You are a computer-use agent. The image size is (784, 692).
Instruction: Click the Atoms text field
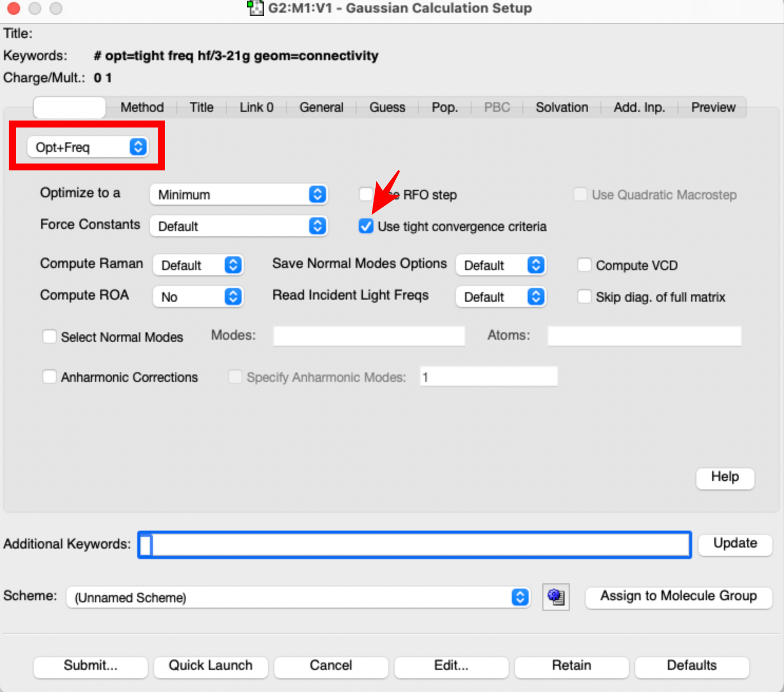click(644, 336)
